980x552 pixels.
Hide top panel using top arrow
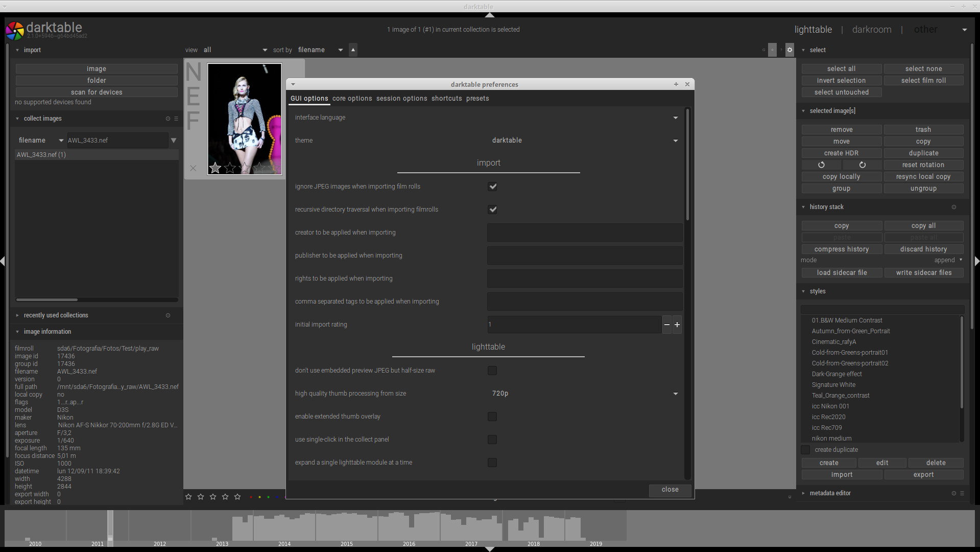490,15
